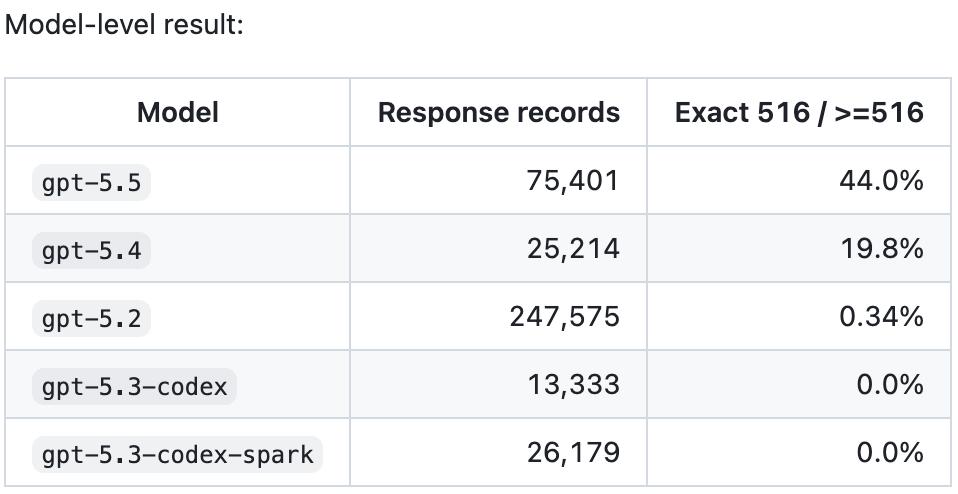This screenshot has height=494, width=958.
Task: Click the gpt-5.2 table row
Action: click(x=478, y=316)
